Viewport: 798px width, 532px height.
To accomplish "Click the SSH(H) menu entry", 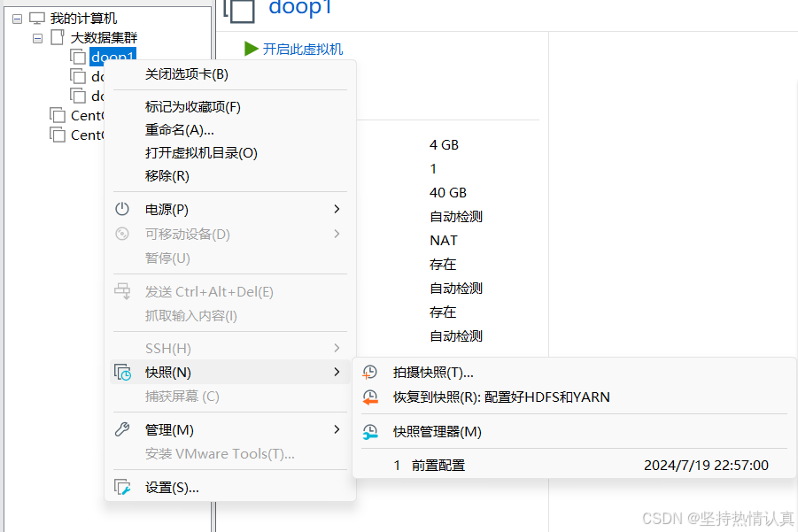I will tap(230, 349).
